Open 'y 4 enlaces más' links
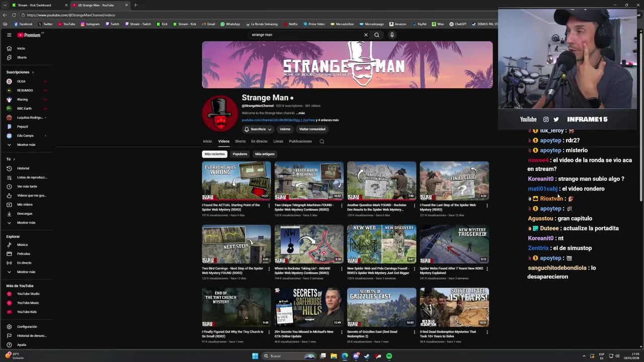The height and width of the screenshot is (362, 644). pyautogui.click(x=328, y=120)
